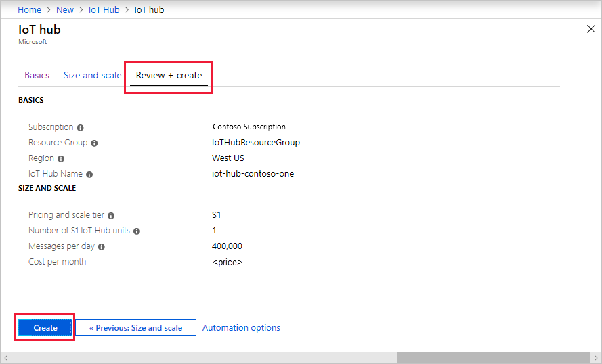Click the 'Subscription' field label
The height and width of the screenshot is (364, 602).
click(51, 127)
